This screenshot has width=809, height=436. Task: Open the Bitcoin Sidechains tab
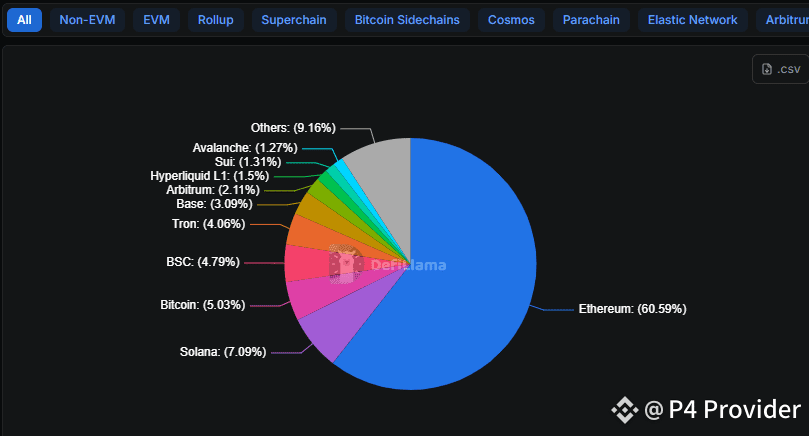coord(407,20)
